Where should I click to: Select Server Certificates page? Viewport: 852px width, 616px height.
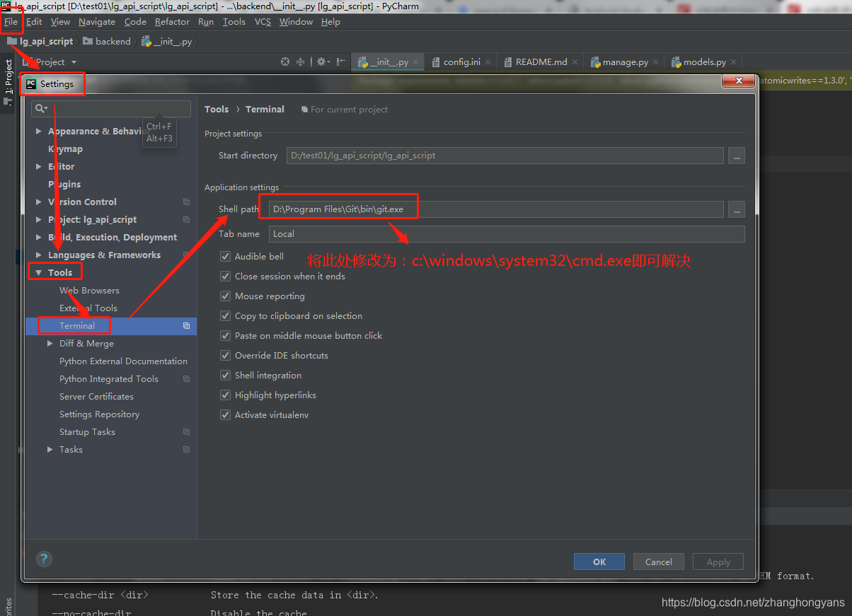[96, 397]
